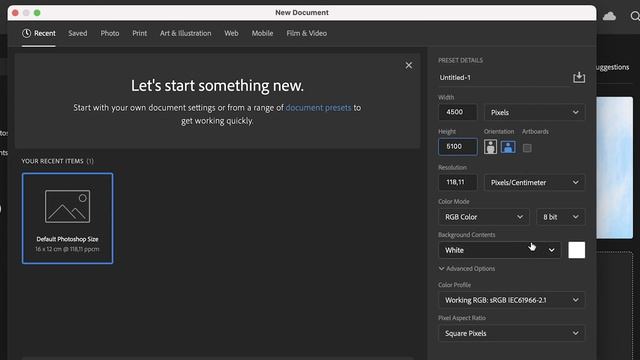Switch to the Web tab
Screen dimensions: 640x360
[231, 33]
